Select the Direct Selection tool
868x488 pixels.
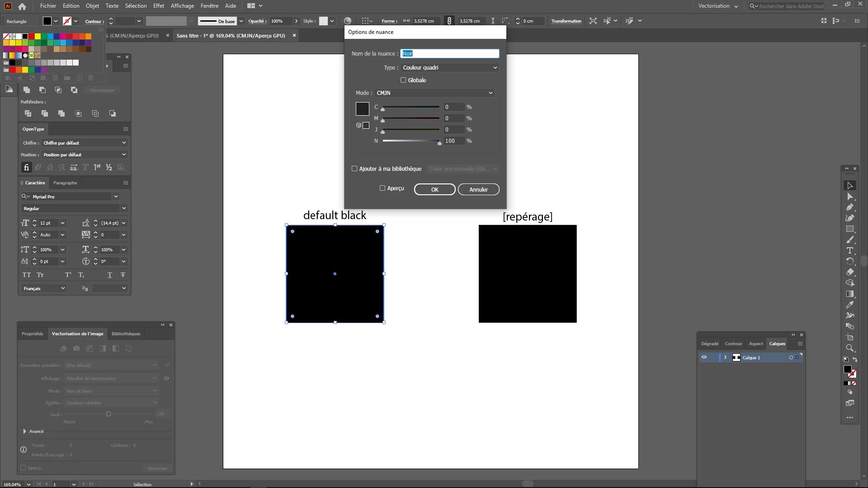[x=850, y=196]
